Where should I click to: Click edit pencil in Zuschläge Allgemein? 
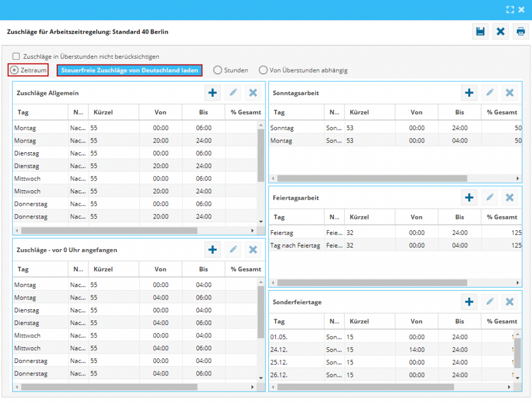click(233, 93)
